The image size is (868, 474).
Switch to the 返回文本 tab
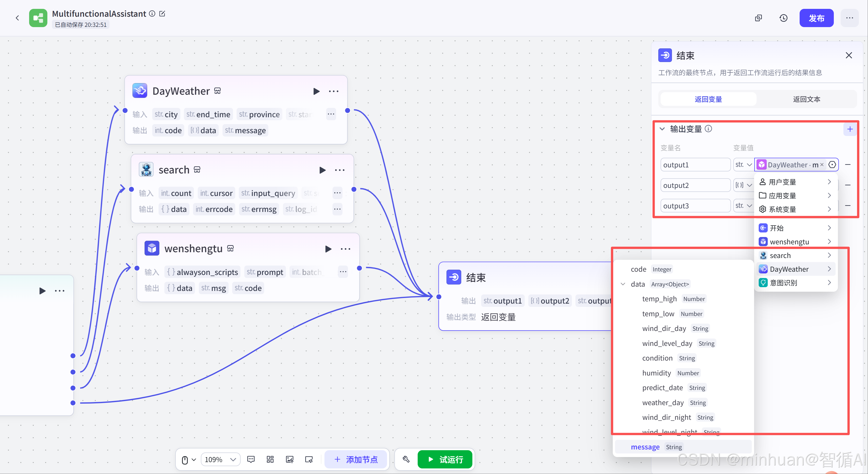[806, 99]
